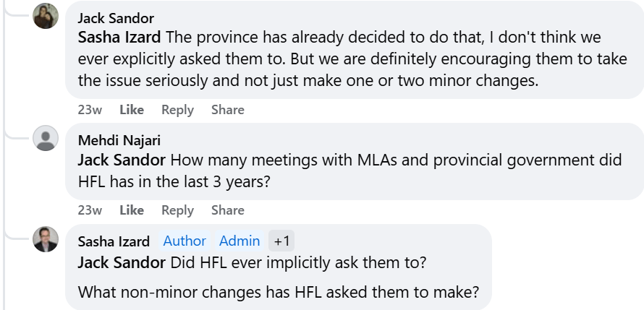Screen dimensions: 644x310
Task: Click Sasha Izard's profile picture
Action: pyautogui.click(x=46, y=239)
